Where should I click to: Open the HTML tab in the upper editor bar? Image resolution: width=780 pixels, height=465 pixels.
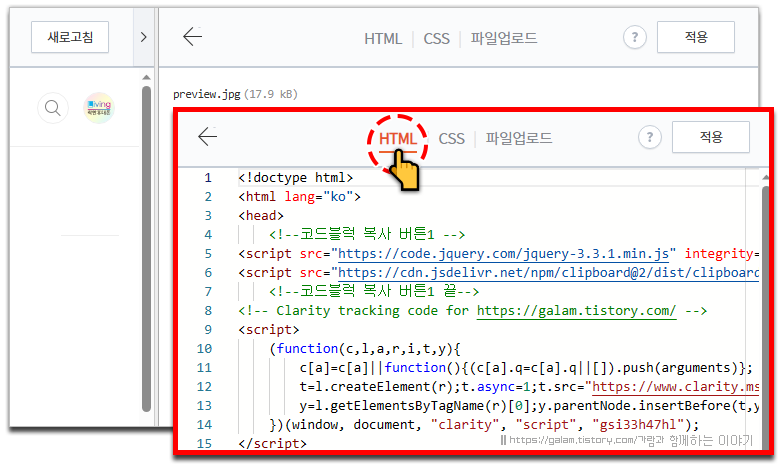point(383,38)
